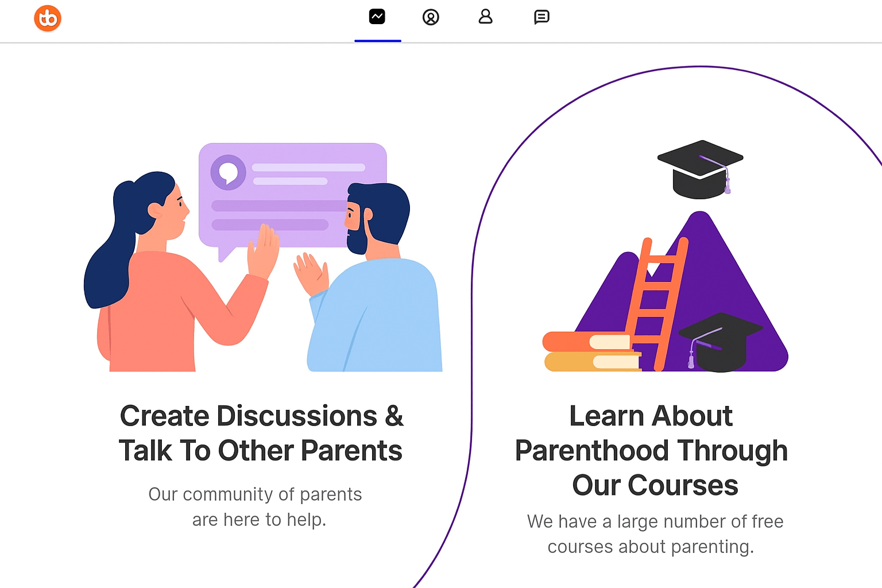Click the orange ladder illustration
Screen dimensions: 882x588
(656, 304)
